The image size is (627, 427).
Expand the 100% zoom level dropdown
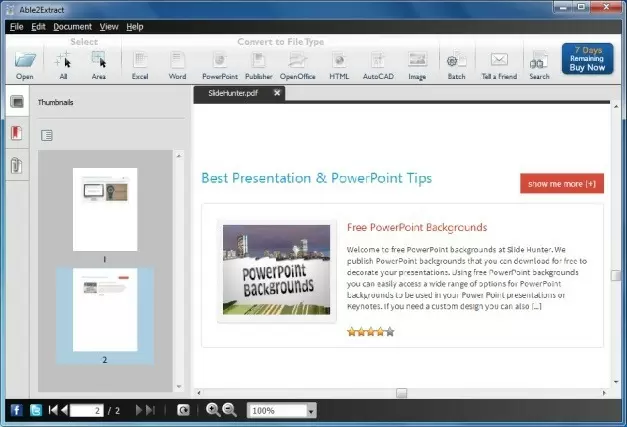311,411
